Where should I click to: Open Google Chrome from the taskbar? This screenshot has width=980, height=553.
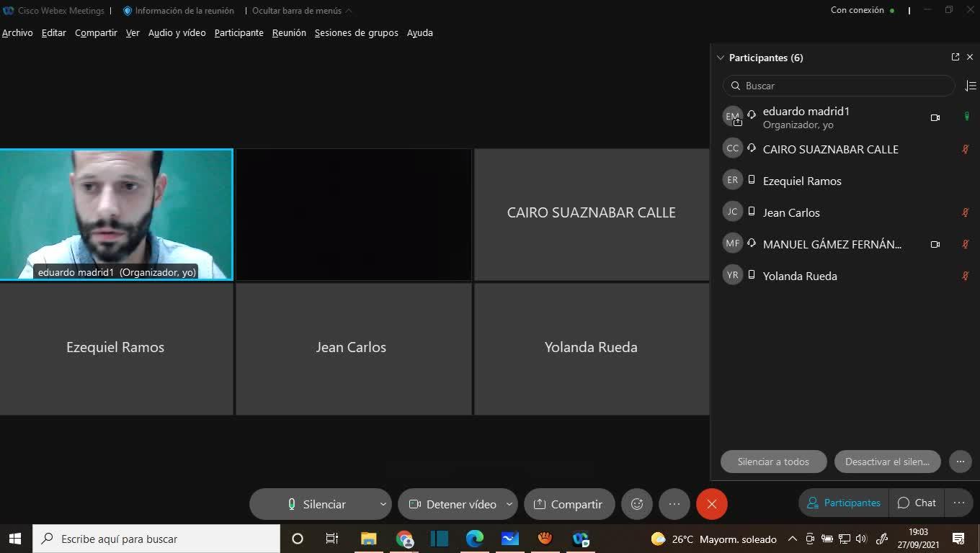pyautogui.click(x=405, y=539)
